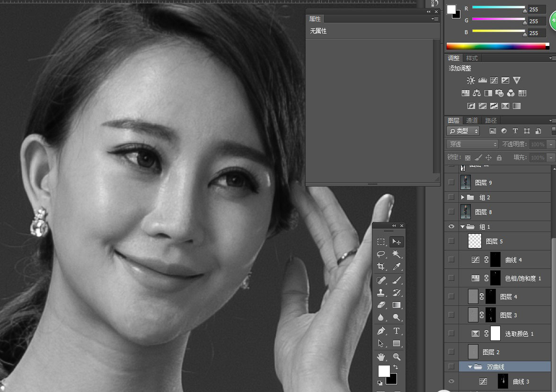Collapse the 双曲线 group triangle

pos(470,367)
